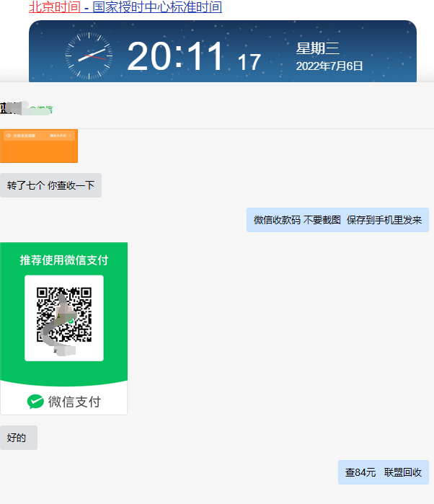
Task: Select the 查84元 联盟回收 message bubble
Action: [x=383, y=472]
